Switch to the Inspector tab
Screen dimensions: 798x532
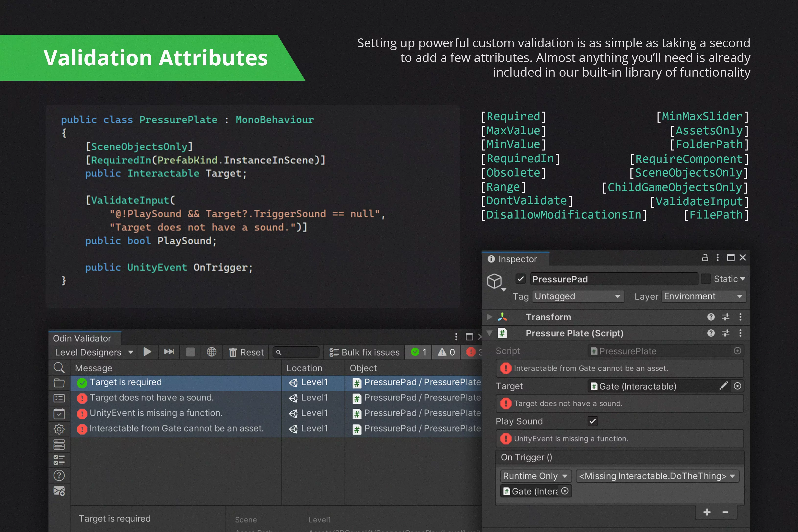pyautogui.click(x=515, y=259)
